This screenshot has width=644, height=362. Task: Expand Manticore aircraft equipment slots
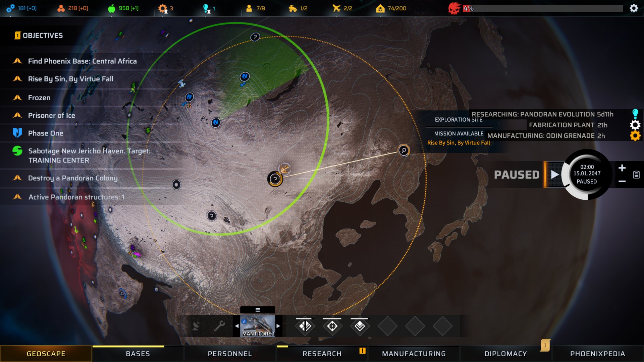[x=257, y=310]
